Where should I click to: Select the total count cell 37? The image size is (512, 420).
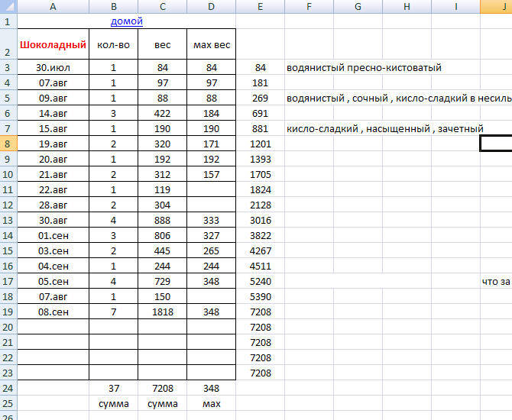click(113, 388)
